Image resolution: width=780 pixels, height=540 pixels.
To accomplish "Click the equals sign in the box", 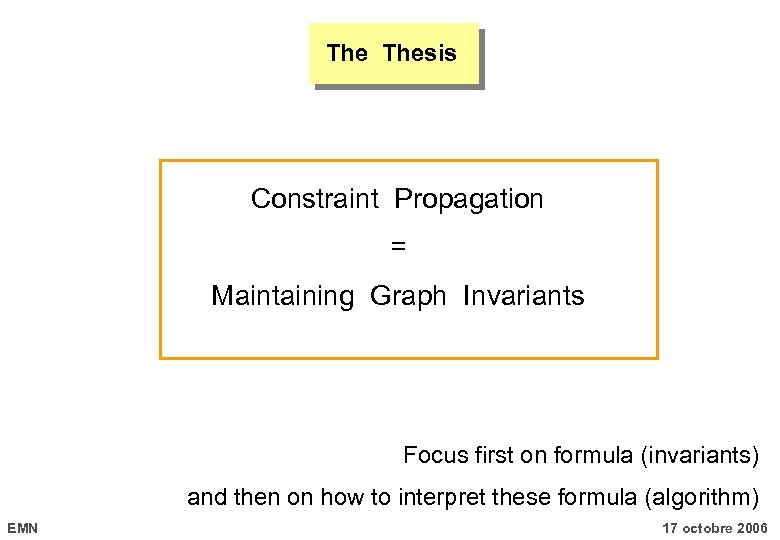I will tap(398, 246).
